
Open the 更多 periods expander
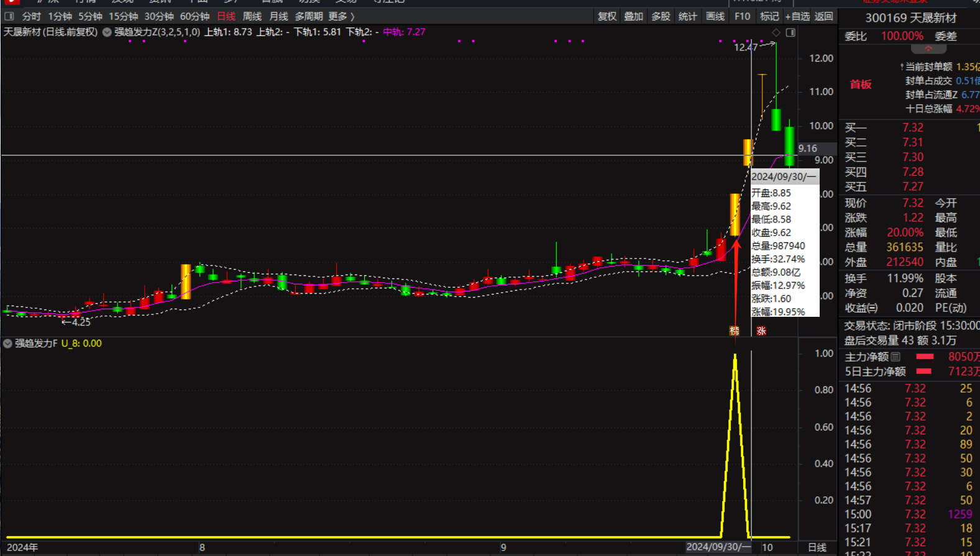click(341, 16)
